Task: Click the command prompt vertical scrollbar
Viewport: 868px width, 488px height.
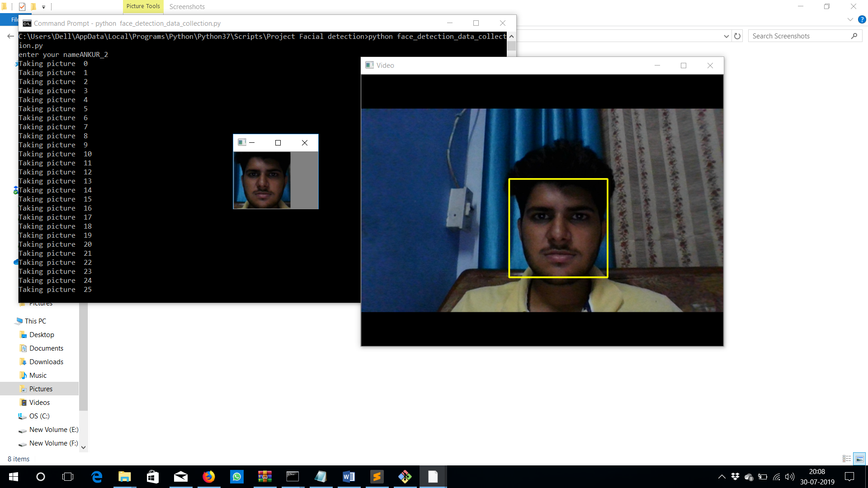Action: point(511,46)
